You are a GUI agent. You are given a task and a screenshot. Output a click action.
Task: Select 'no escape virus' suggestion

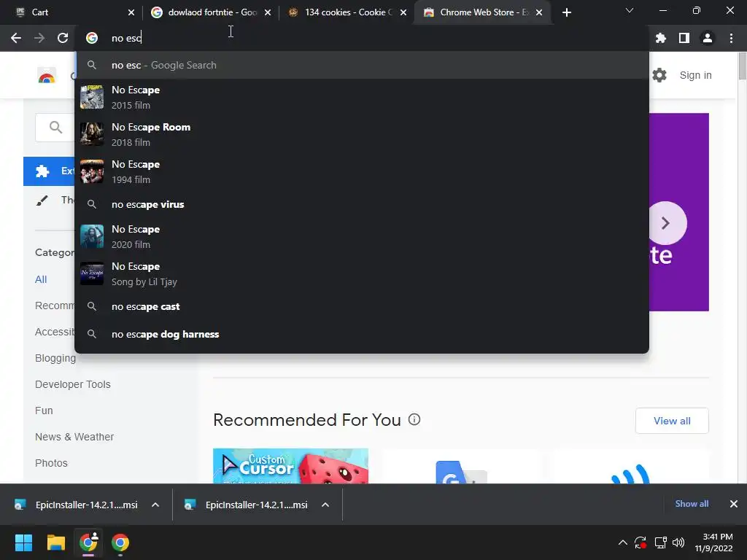(362, 204)
